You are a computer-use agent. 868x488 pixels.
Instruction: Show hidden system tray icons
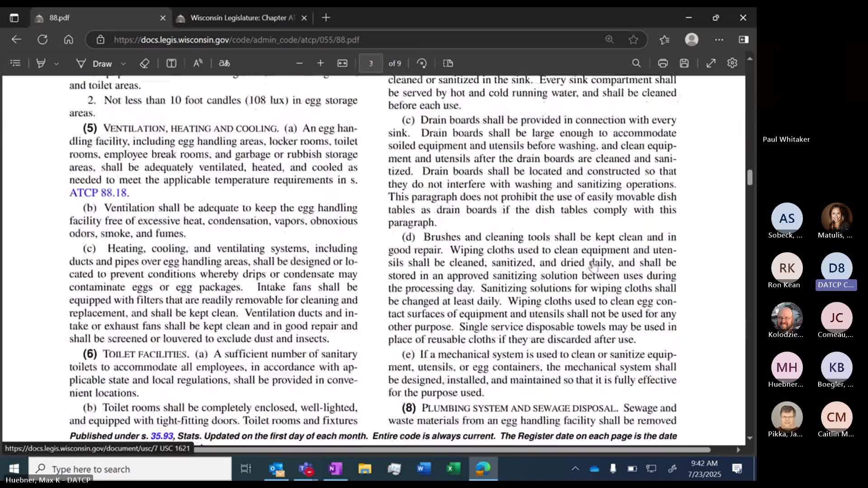click(x=575, y=469)
